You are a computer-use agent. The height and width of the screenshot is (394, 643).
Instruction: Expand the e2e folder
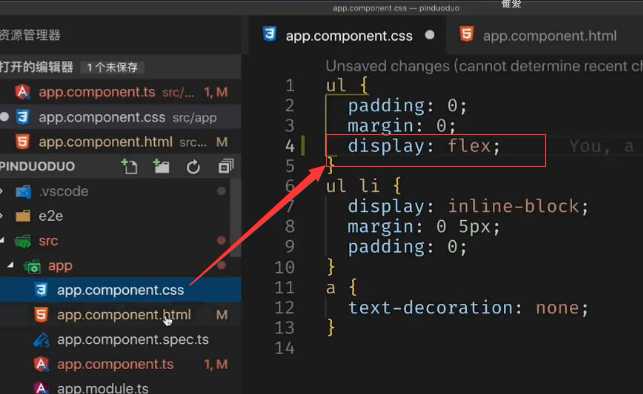[2, 216]
